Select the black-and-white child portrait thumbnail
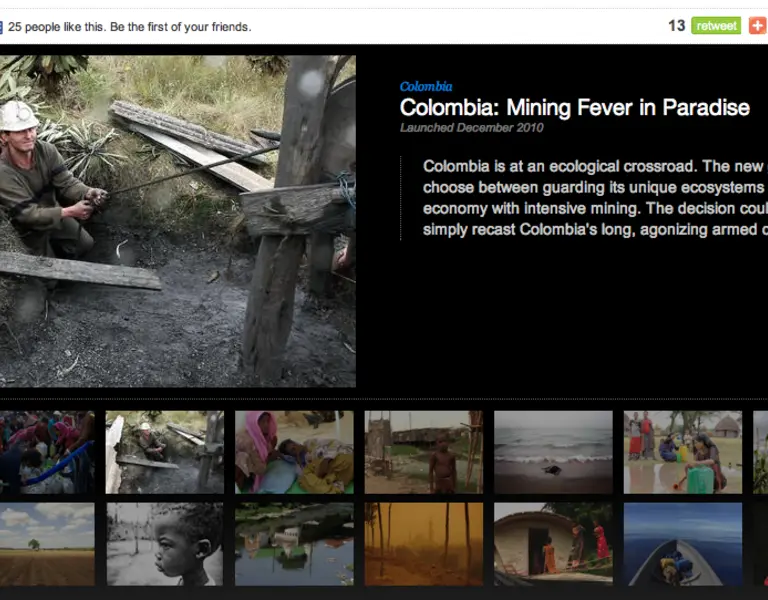Image resolution: width=768 pixels, height=600 pixels. click(x=165, y=544)
